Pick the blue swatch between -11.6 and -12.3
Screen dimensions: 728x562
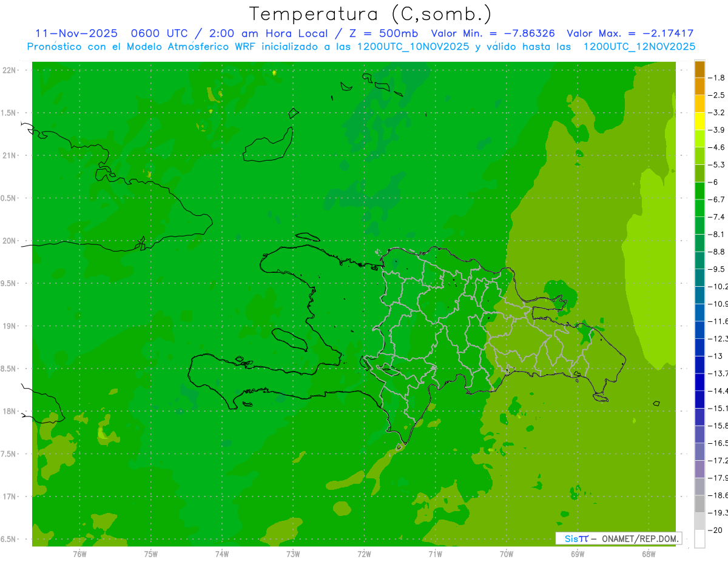point(699,330)
